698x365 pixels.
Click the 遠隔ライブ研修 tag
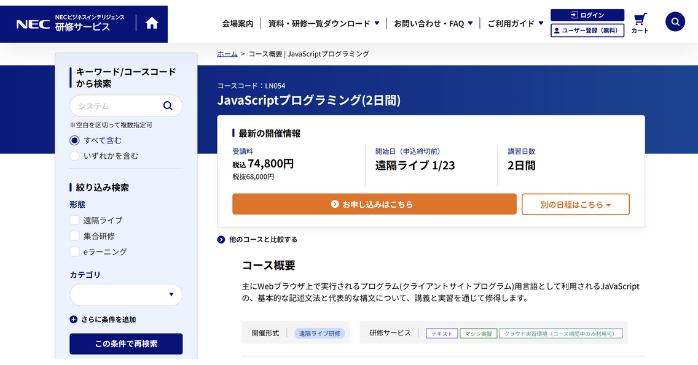[x=320, y=333]
